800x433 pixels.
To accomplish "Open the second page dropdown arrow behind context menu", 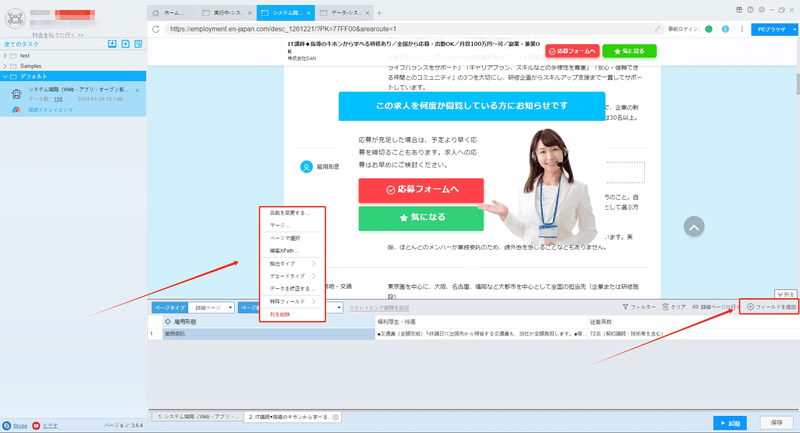I will pos(339,308).
